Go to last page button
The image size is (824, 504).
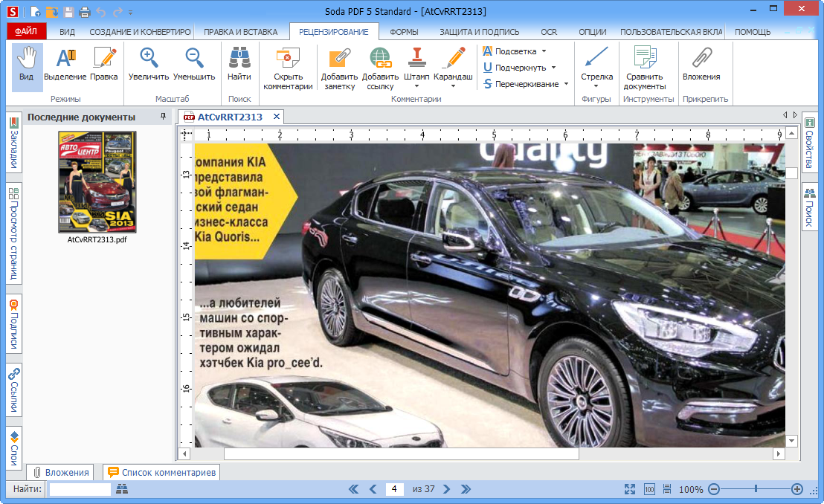pyautogui.click(x=466, y=489)
